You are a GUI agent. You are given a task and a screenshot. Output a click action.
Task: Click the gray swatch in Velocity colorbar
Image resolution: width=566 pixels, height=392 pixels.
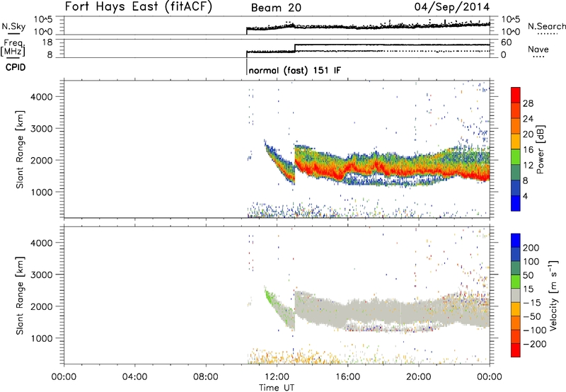pos(516,295)
